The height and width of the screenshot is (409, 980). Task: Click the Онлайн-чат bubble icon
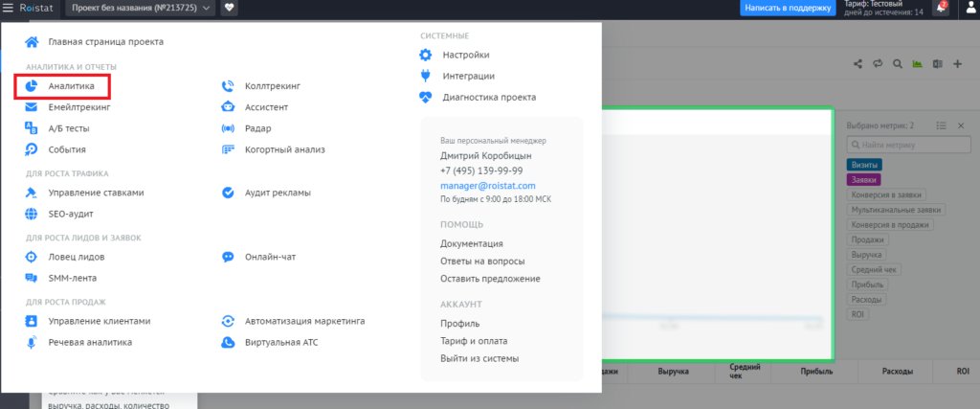point(228,257)
